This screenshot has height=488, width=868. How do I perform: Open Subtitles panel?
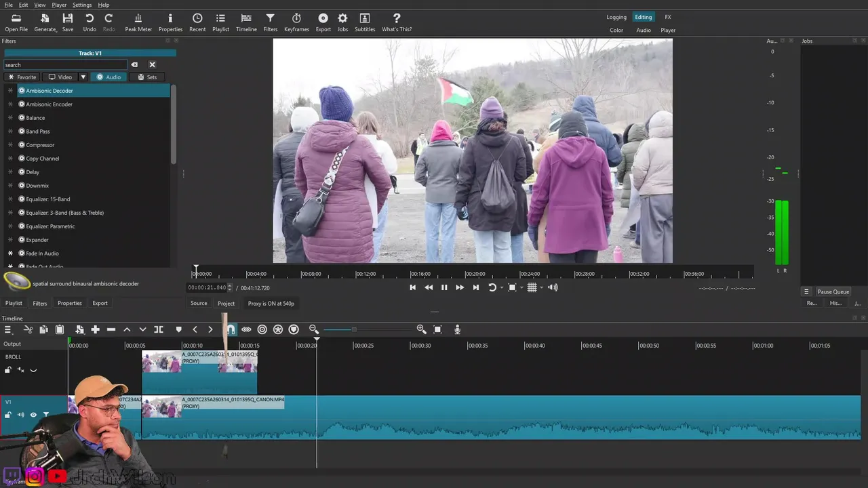pyautogui.click(x=365, y=22)
